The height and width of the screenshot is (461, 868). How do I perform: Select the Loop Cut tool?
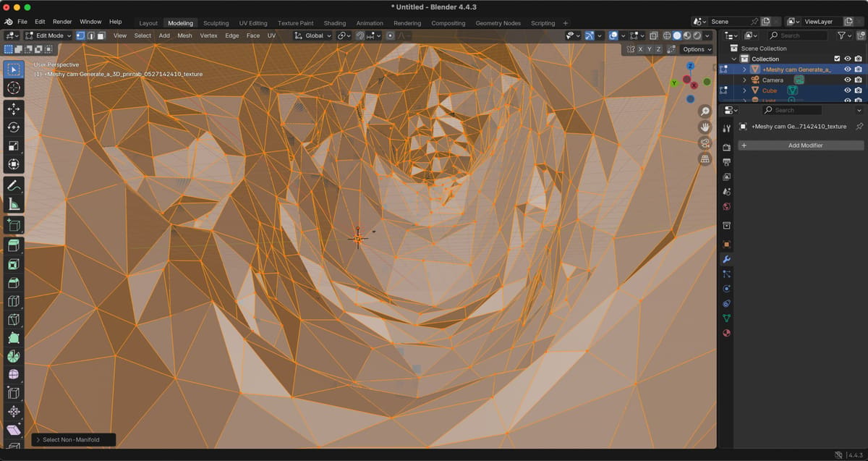[14, 301]
